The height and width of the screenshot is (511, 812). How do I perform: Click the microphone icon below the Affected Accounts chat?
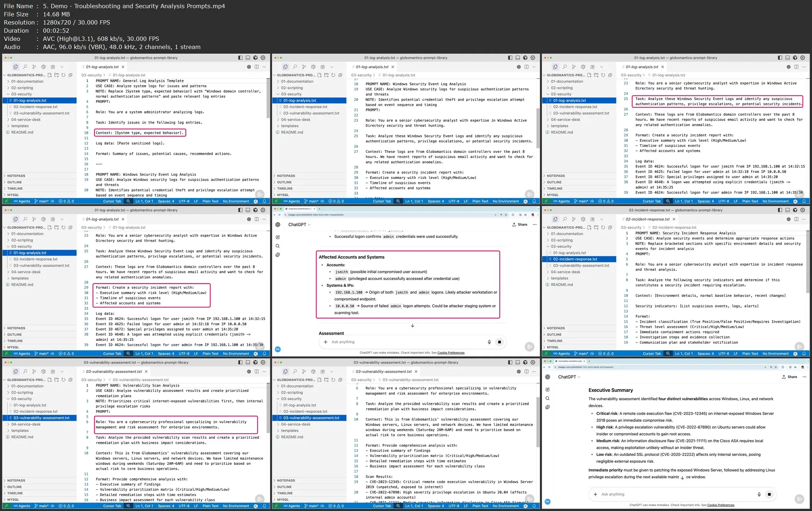coord(489,342)
